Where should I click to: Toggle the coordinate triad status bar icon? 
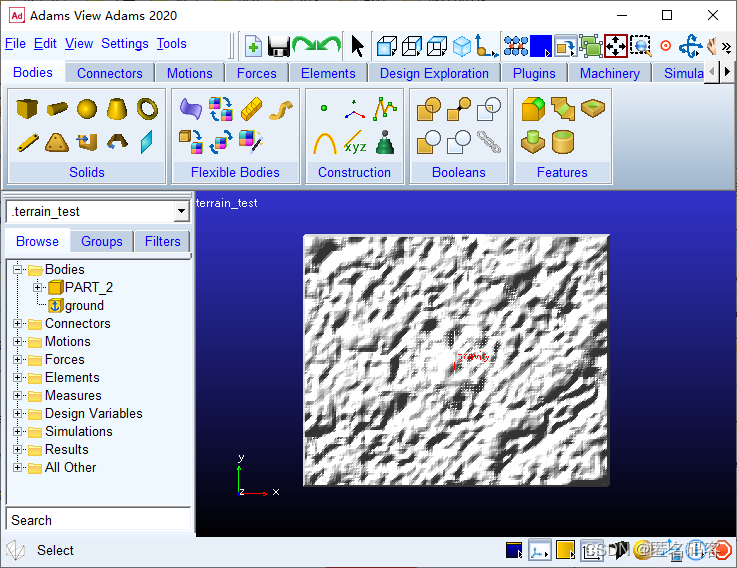[x=539, y=550]
